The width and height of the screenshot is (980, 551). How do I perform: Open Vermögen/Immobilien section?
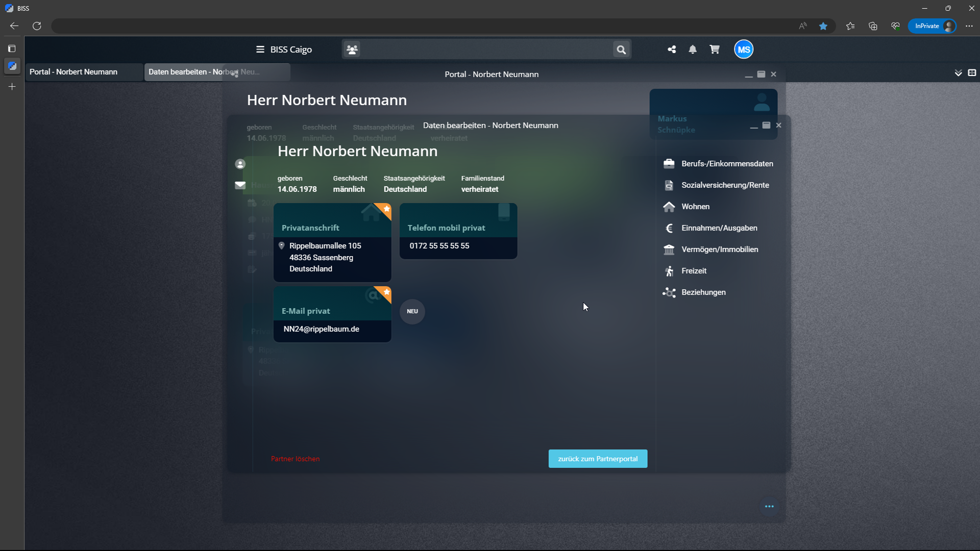pyautogui.click(x=719, y=249)
